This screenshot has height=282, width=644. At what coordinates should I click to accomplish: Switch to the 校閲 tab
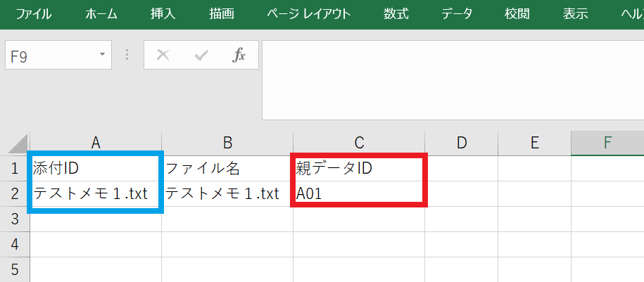[517, 14]
